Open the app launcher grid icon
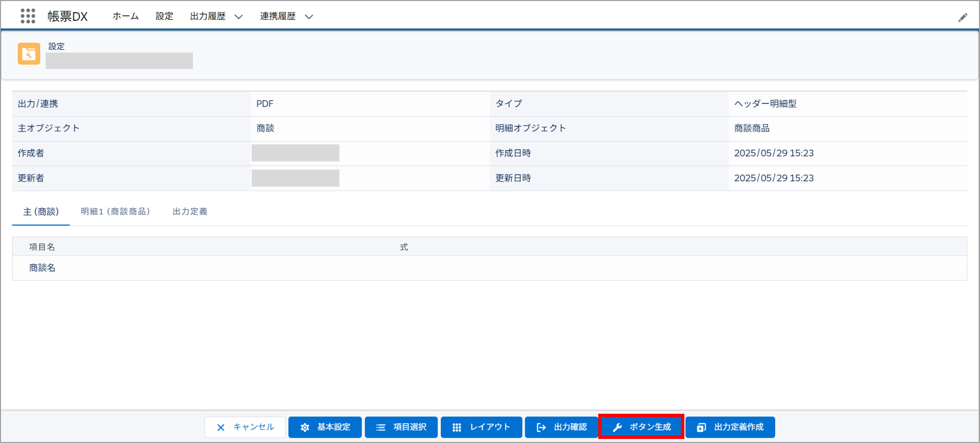The width and height of the screenshot is (980, 443). point(28,16)
